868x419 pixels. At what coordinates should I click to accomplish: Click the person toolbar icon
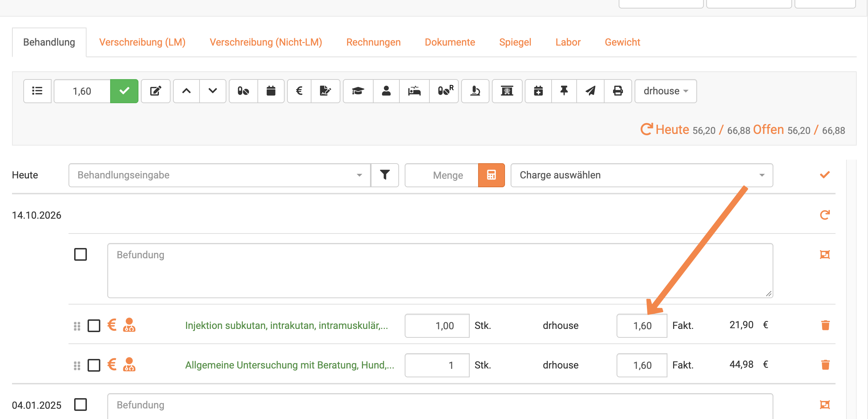(386, 91)
